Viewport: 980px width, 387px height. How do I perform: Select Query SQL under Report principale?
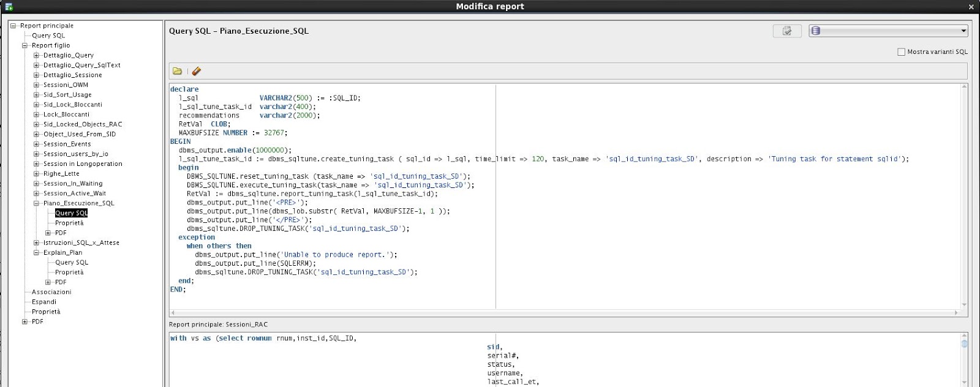pos(48,36)
